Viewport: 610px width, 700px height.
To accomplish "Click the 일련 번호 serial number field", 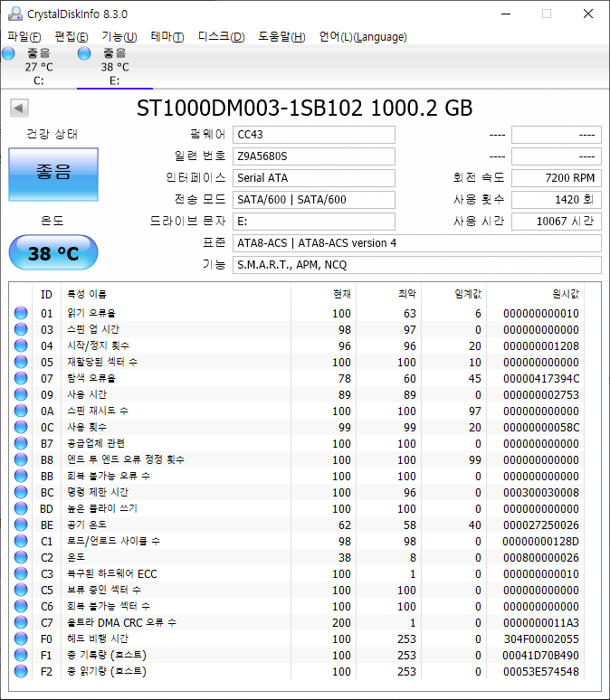I will (313, 156).
